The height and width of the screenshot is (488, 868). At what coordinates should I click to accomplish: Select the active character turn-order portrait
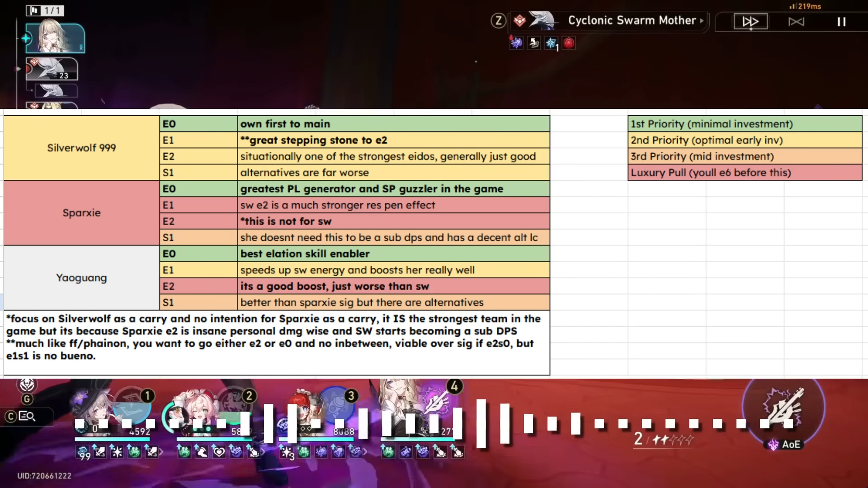[x=55, y=38]
